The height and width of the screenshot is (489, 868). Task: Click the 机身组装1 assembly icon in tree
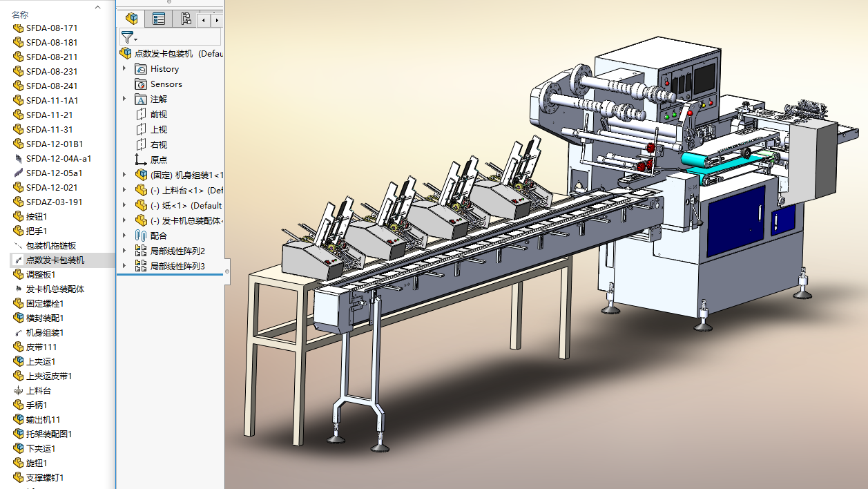pyautogui.click(x=141, y=175)
